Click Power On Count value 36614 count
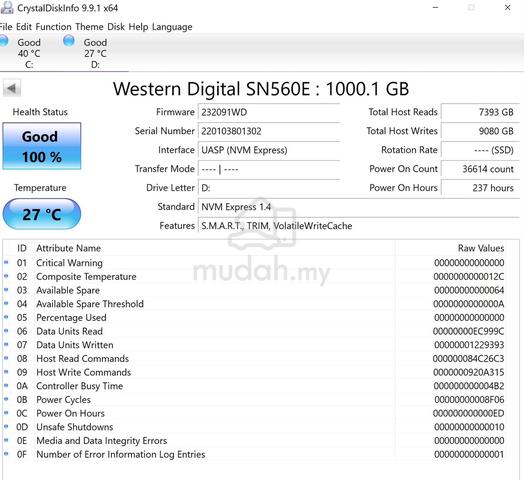Screen dimensions: 524x480 [x=480, y=169]
